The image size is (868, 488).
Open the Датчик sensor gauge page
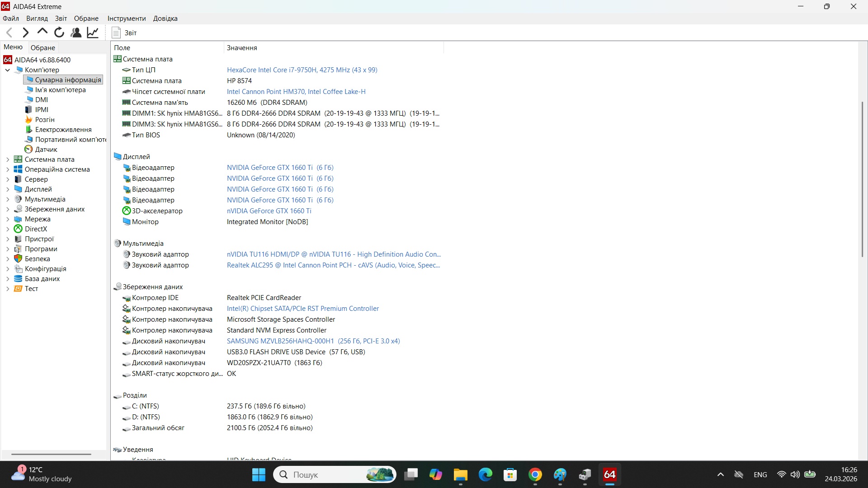point(46,149)
